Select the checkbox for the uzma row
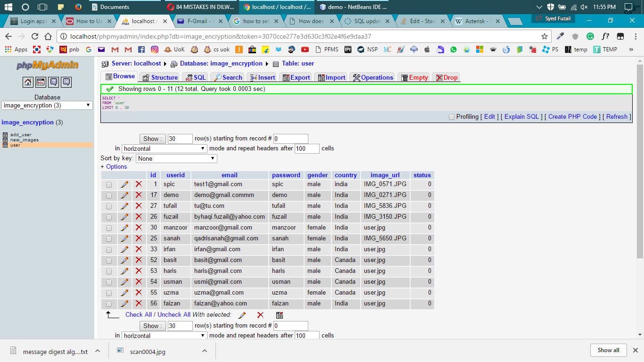The height and width of the screenshot is (362, 644). point(109,293)
